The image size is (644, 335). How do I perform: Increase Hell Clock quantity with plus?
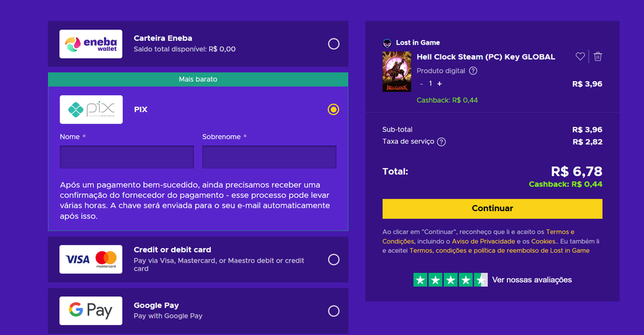click(440, 84)
